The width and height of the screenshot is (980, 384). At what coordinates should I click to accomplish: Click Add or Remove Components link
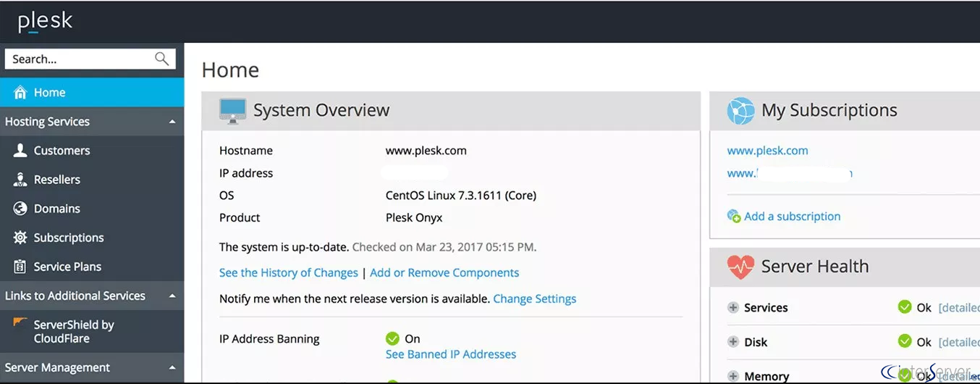[x=444, y=272]
